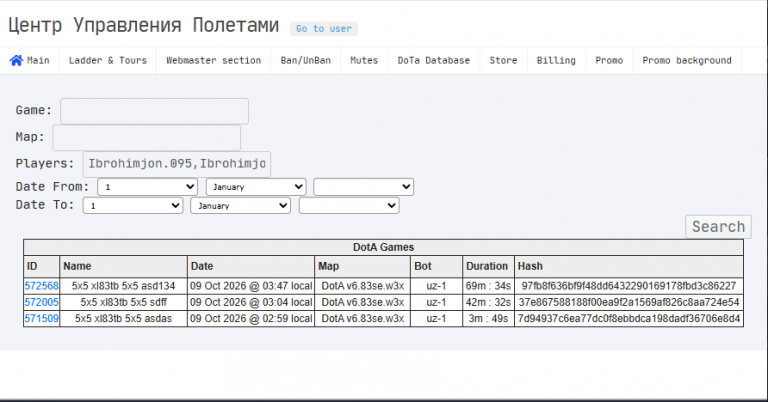Click hash starting with 37e867588188
This screenshot has width=768, height=402.
[x=629, y=302]
